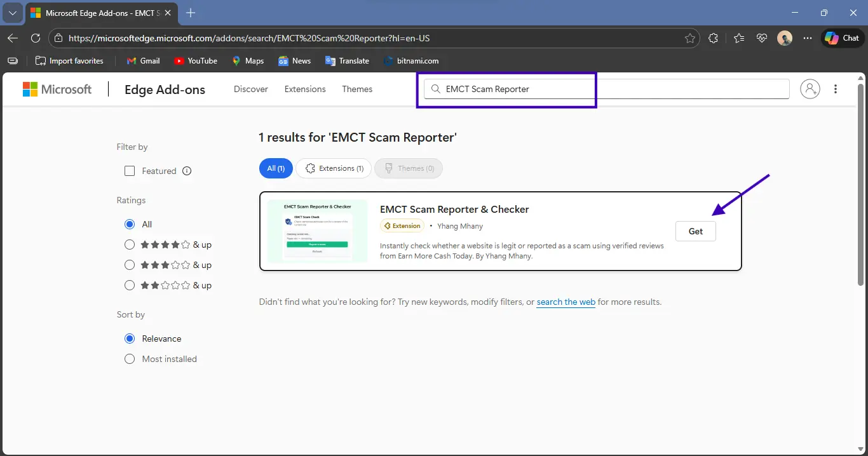Enable the Featured filter checkbox
The image size is (868, 456).
pyautogui.click(x=130, y=171)
